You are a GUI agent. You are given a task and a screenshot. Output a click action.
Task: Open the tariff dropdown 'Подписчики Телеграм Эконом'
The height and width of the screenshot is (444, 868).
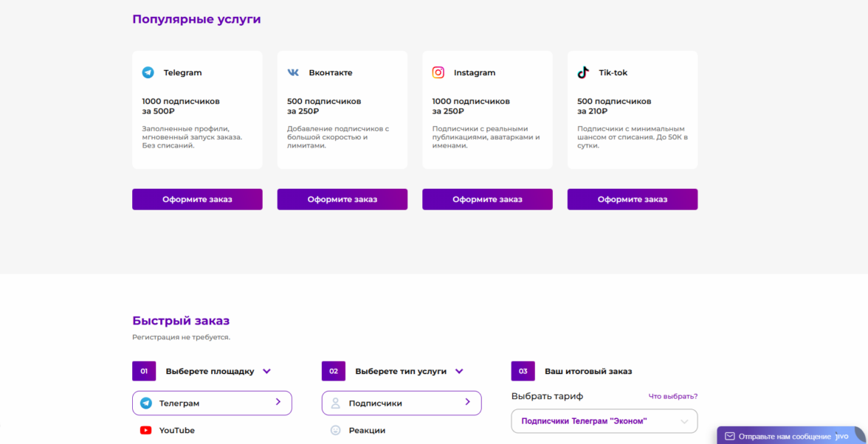point(604,421)
